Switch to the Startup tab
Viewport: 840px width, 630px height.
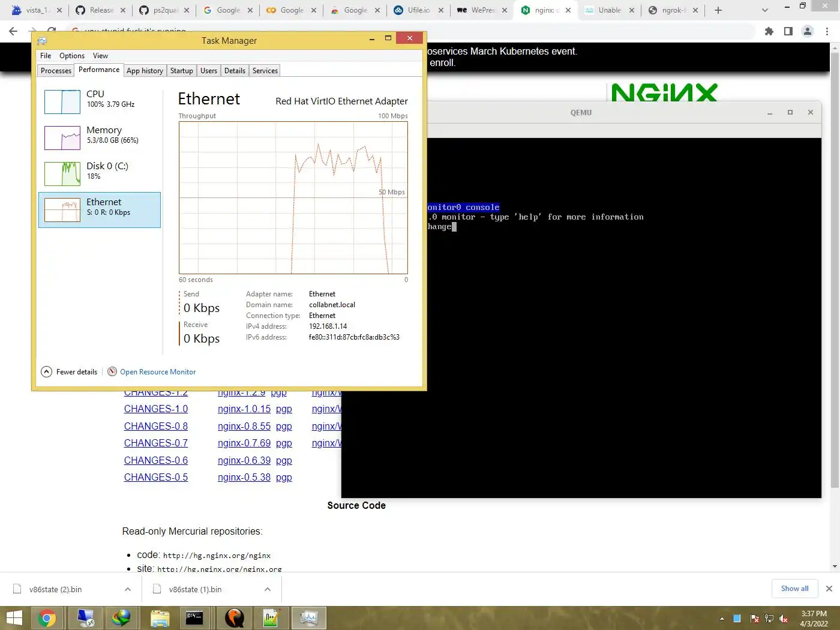[x=181, y=71]
